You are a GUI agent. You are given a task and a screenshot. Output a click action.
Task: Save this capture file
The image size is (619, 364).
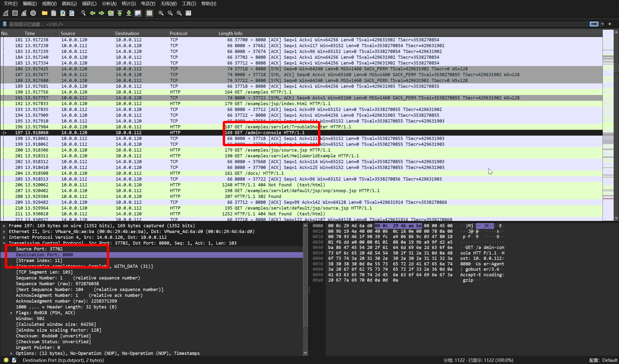point(53,13)
